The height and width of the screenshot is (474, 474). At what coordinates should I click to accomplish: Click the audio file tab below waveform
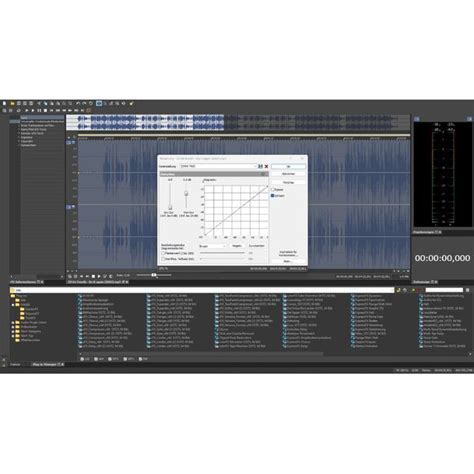click(97, 282)
